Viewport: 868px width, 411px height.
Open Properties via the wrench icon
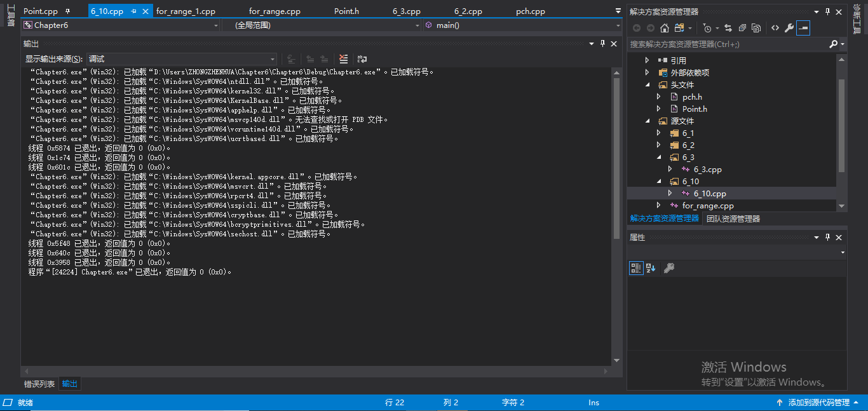[x=789, y=28]
